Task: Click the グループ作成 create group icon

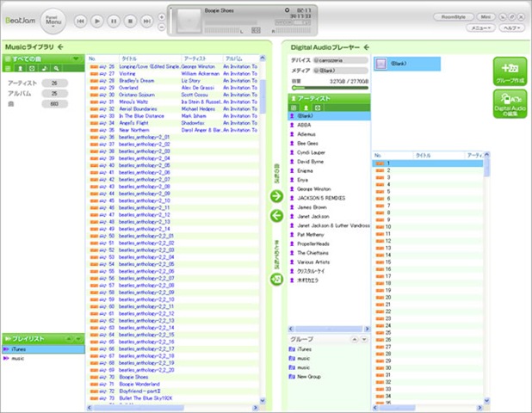Action: click(510, 71)
